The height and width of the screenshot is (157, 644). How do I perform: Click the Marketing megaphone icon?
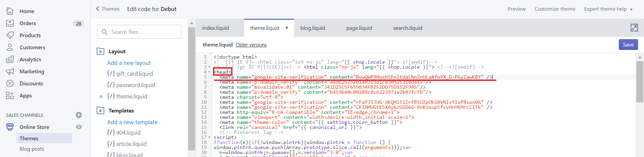point(10,71)
